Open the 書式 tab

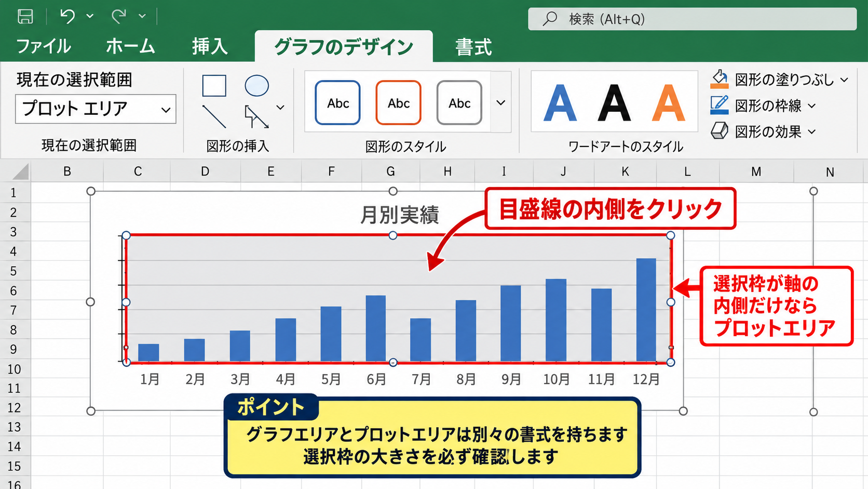473,47
